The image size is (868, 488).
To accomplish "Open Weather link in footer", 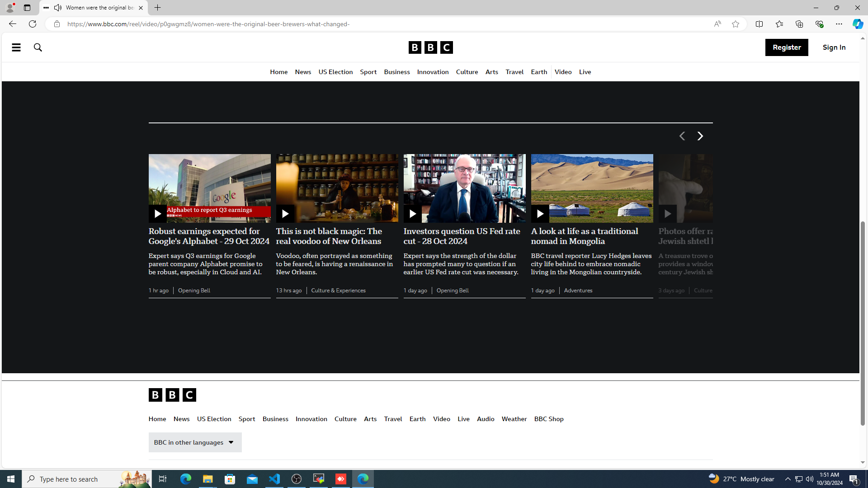I will click(514, 419).
